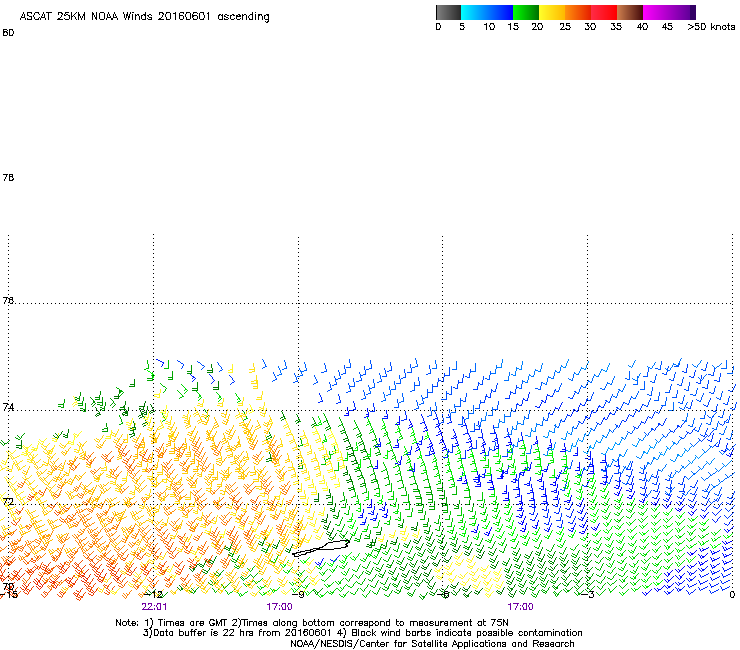Pick the red 30-35 knots legend segment
This screenshot has height=650, width=740.
click(x=604, y=12)
